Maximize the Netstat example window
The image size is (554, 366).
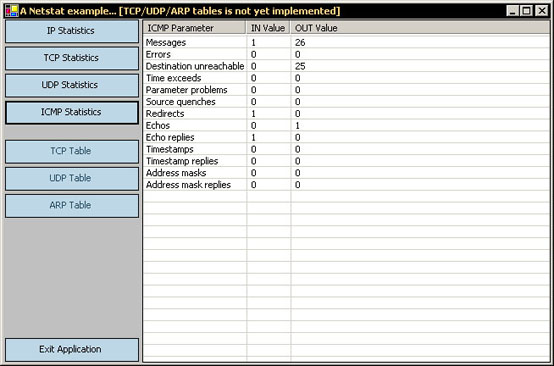526,11
